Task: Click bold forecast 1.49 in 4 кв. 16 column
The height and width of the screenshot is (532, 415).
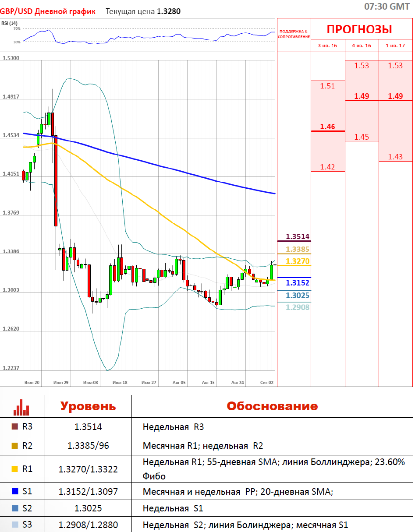Action: [x=362, y=96]
